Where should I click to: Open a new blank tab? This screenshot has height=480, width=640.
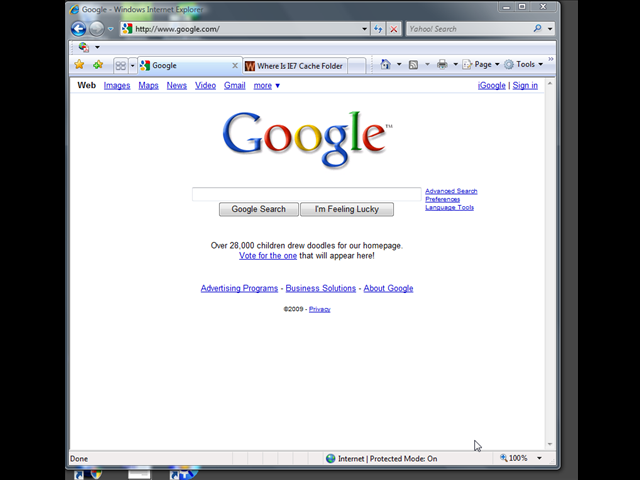357,66
